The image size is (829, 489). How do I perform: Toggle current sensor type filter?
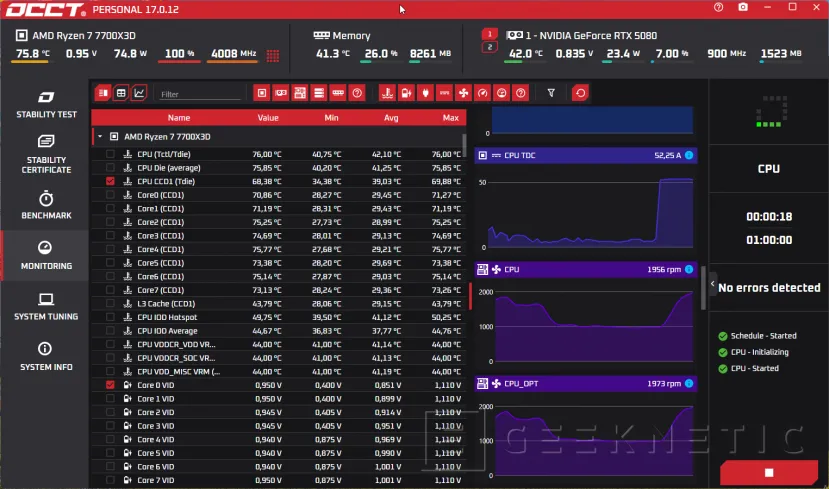pos(445,93)
